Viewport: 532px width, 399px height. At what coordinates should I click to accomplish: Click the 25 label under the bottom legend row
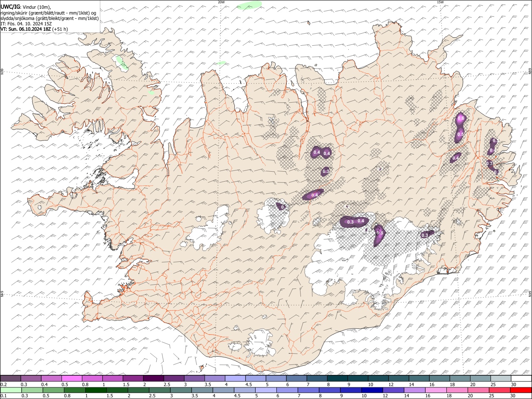(491, 396)
